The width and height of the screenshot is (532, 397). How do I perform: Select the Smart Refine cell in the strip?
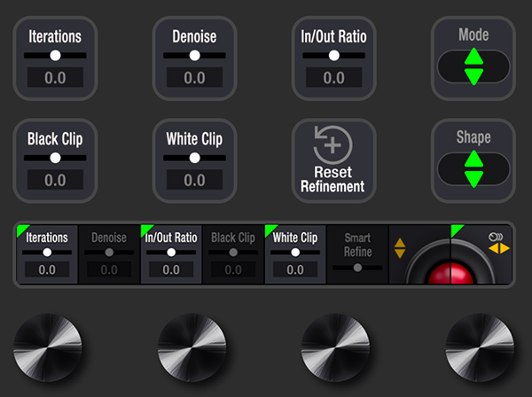357,254
